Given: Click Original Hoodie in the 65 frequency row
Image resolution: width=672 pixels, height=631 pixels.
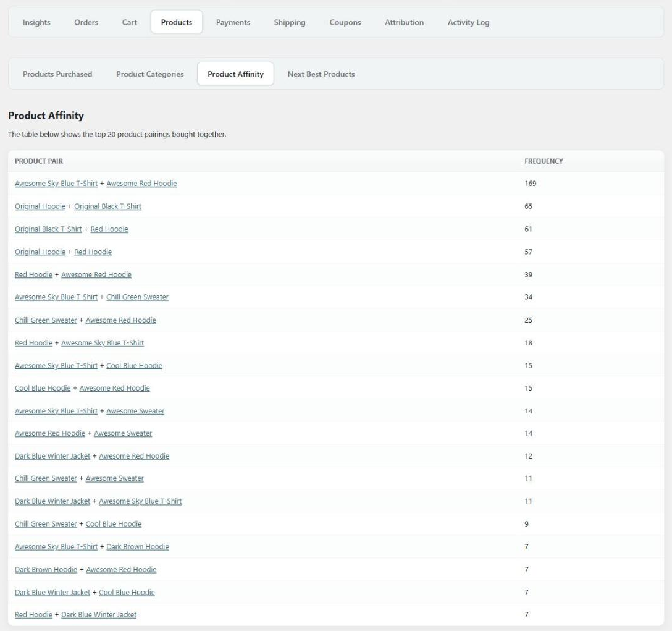Looking at the screenshot, I should (x=40, y=206).
